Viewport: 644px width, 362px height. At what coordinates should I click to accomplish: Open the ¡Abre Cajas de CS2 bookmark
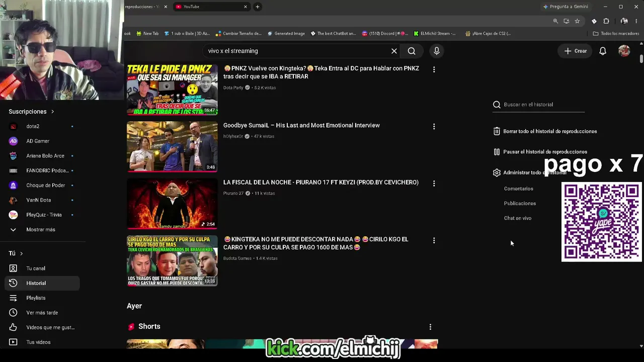[488, 34]
